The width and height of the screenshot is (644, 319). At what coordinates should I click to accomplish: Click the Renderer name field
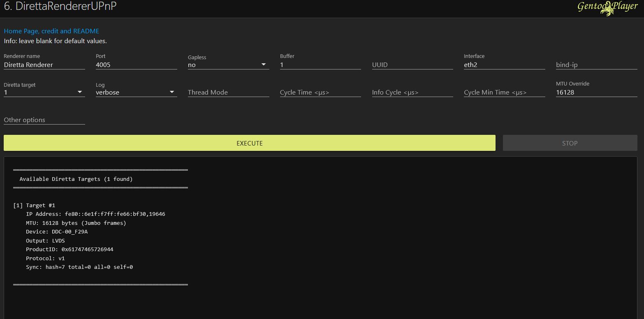[x=44, y=65]
